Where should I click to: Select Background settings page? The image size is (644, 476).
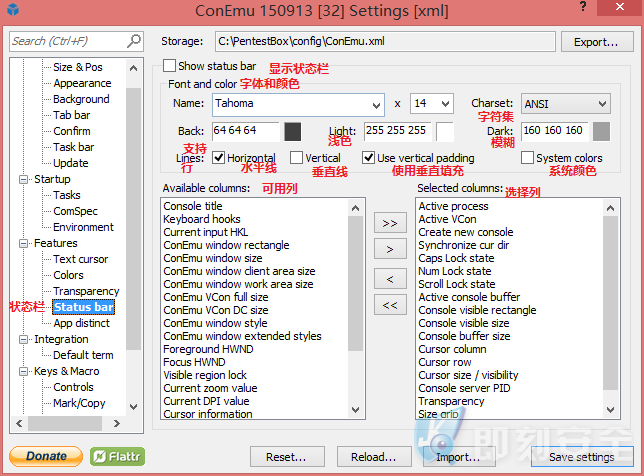(x=81, y=99)
